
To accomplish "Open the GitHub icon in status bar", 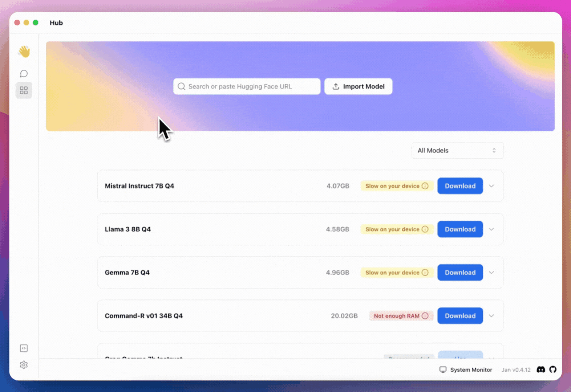I will (x=553, y=369).
